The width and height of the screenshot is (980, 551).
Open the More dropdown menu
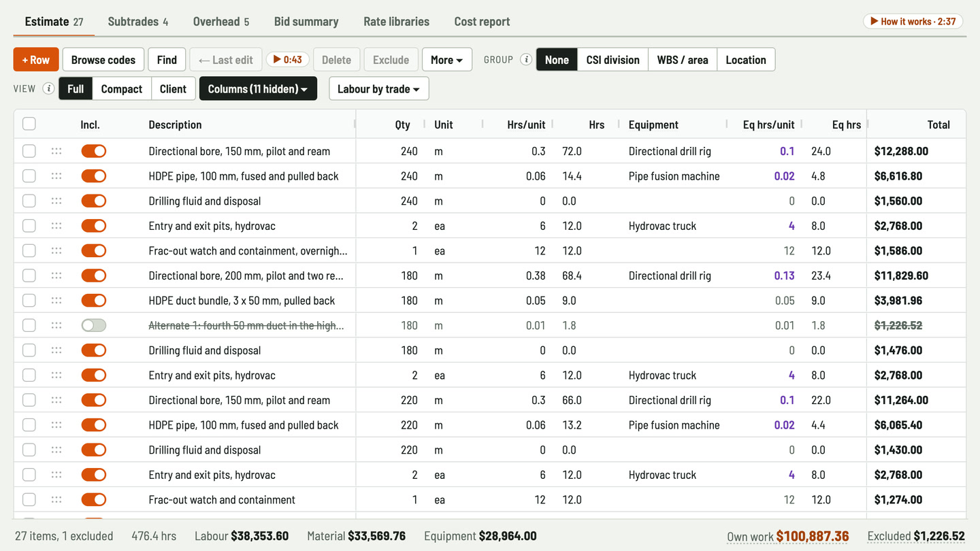pyautogui.click(x=447, y=60)
